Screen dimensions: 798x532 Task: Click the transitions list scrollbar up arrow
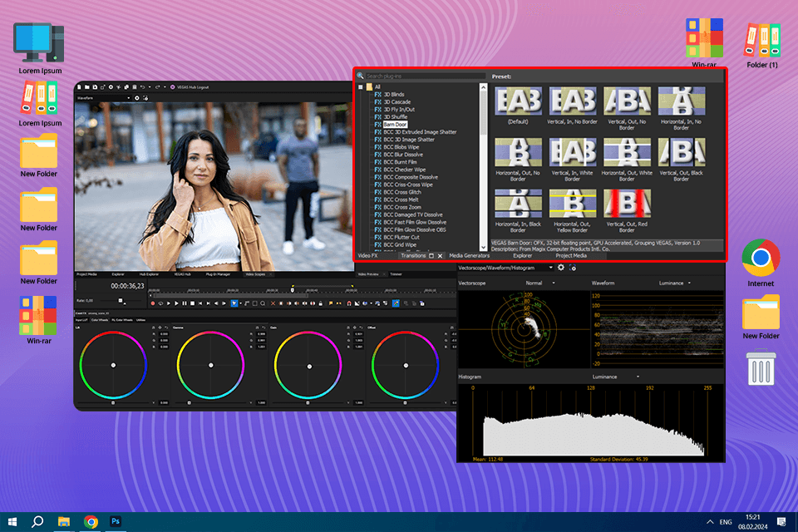pos(483,87)
